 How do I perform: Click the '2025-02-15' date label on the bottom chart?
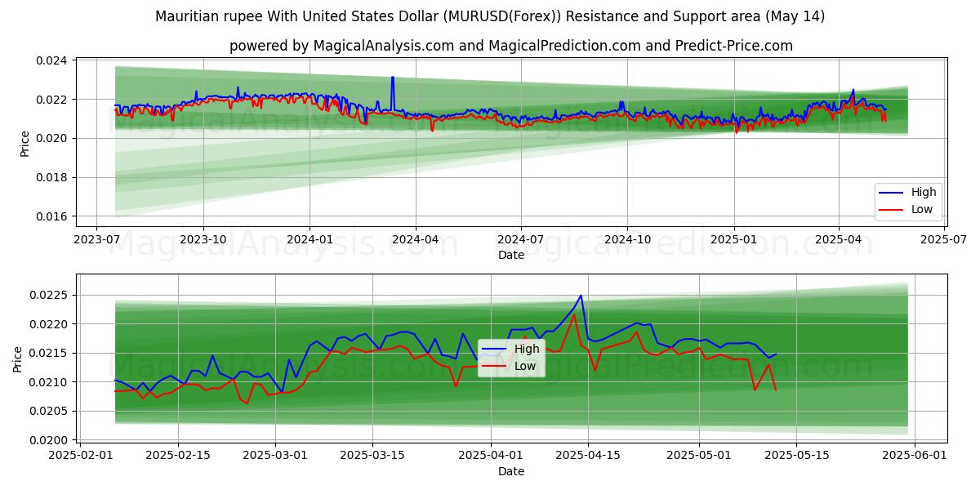click(177, 456)
